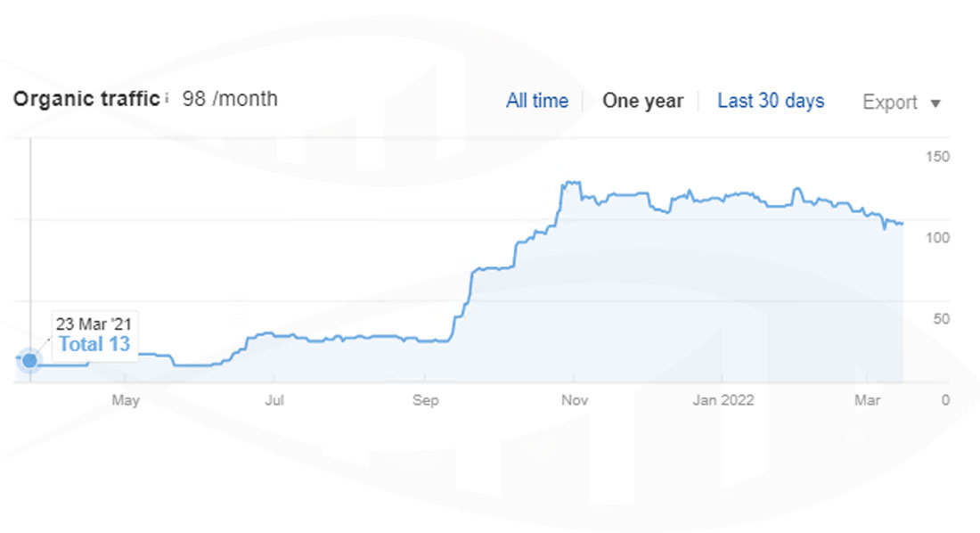Select the May axis label
980x533 pixels.
point(126,401)
